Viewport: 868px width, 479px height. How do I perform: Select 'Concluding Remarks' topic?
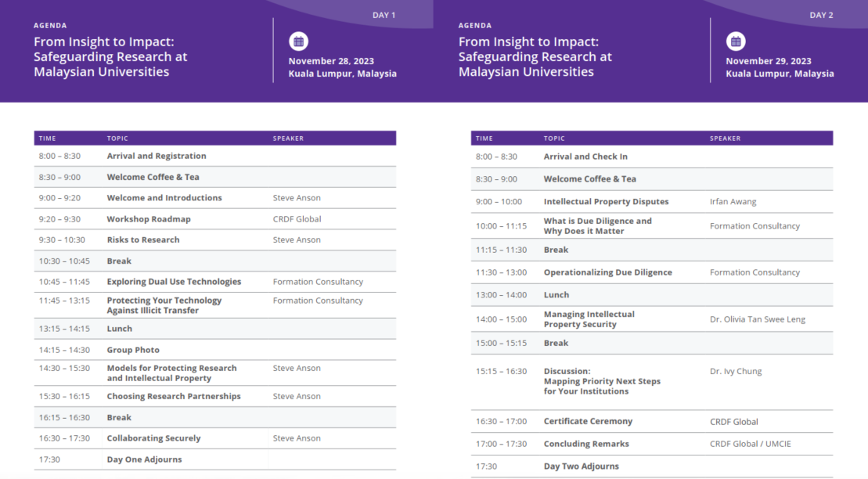[x=586, y=444]
